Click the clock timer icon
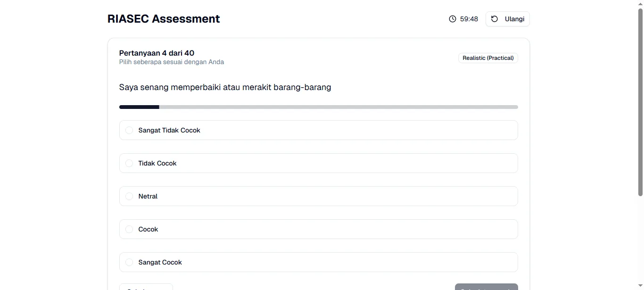The height and width of the screenshot is (290, 644). 452,19
